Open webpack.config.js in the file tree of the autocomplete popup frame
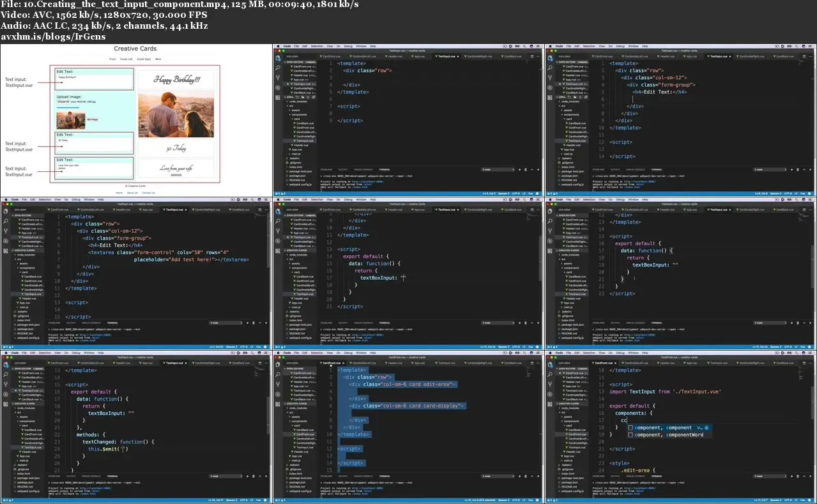The height and width of the screenshot is (504, 817). (x=572, y=491)
